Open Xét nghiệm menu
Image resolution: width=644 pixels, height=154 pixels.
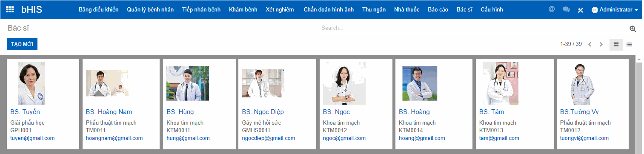click(280, 9)
